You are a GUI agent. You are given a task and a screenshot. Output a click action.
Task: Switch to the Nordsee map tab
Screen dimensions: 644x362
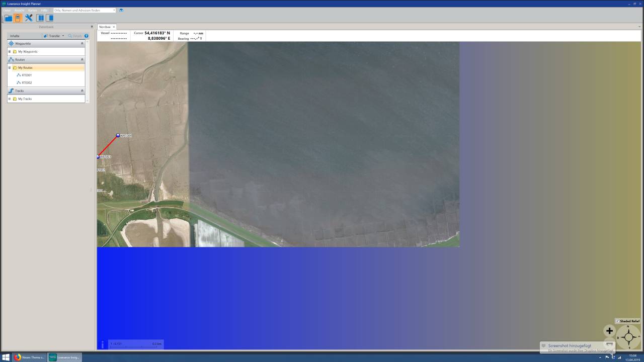click(105, 27)
